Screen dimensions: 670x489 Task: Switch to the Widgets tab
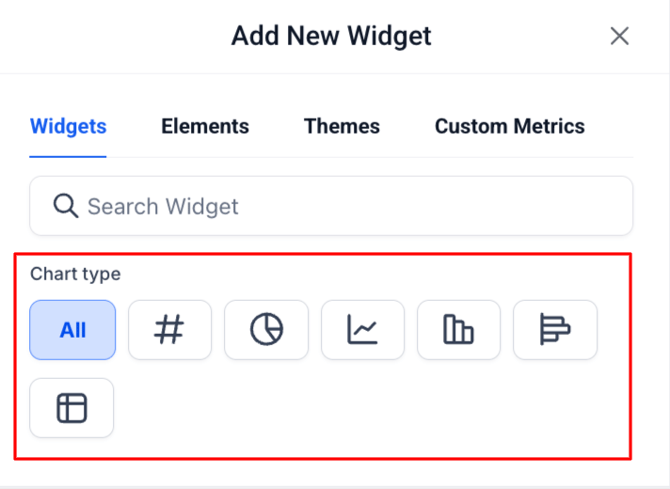(68, 127)
